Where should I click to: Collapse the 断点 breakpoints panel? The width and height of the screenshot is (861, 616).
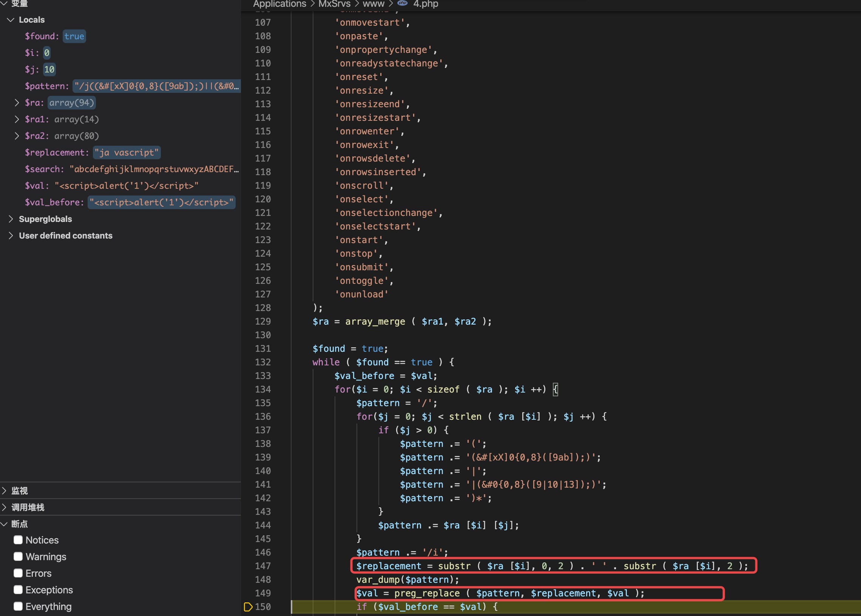click(x=4, y=524)
